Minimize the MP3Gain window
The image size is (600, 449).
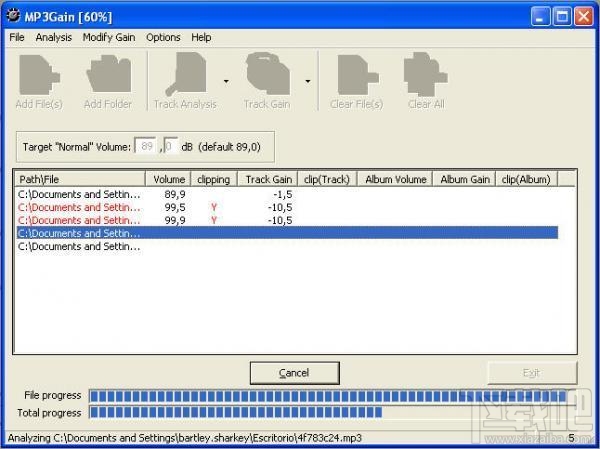click(540, 16)
